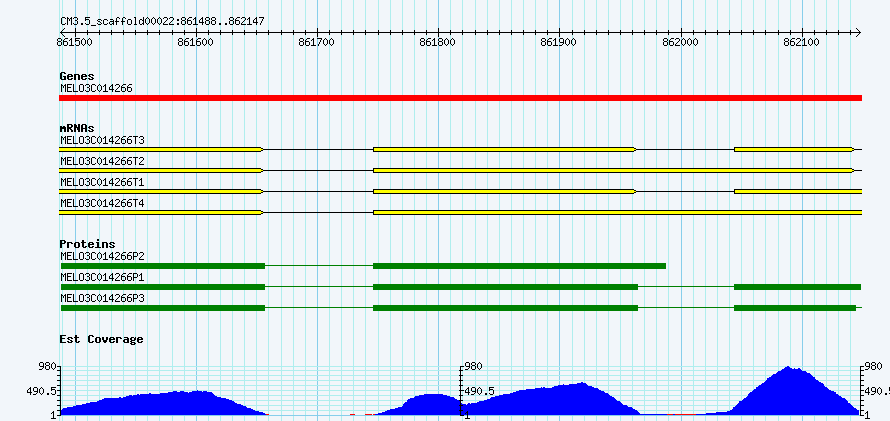Click the Genes track heading
The height and width of the screenshot is (421, 890).
pyautogui.click(x=77, y=76)
